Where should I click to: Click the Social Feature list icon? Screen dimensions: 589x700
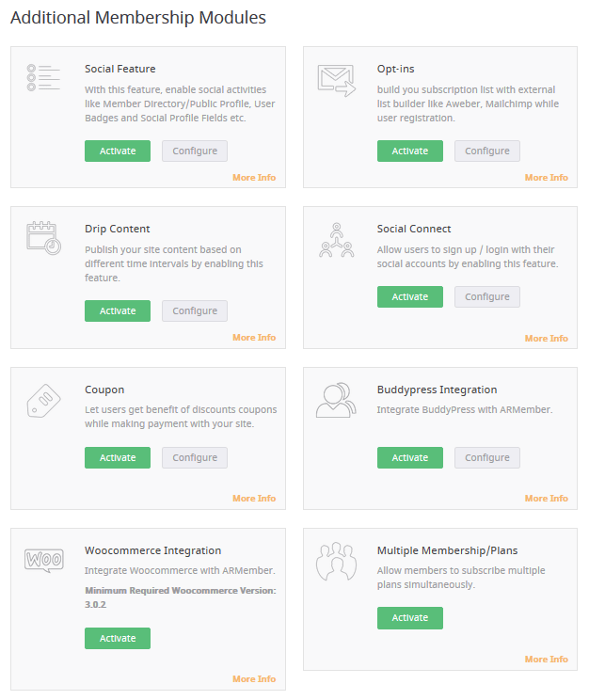click(43, 78)
